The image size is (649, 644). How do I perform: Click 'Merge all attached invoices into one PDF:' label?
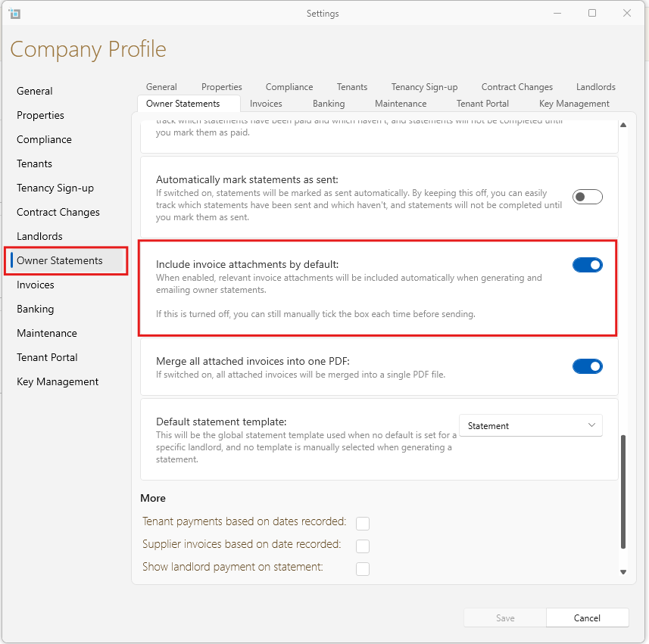click(252, 362)
